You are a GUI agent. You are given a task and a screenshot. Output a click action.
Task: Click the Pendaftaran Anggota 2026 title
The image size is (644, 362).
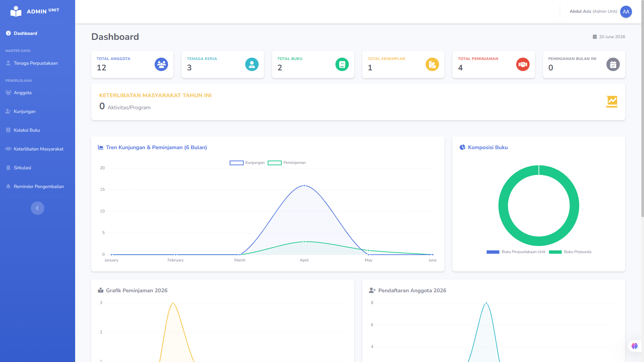coord(412,290)
